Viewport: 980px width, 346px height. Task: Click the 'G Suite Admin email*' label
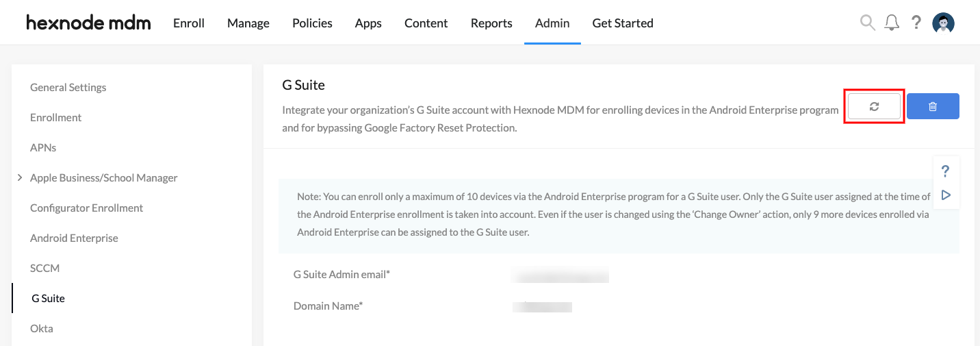pos(341,274)
